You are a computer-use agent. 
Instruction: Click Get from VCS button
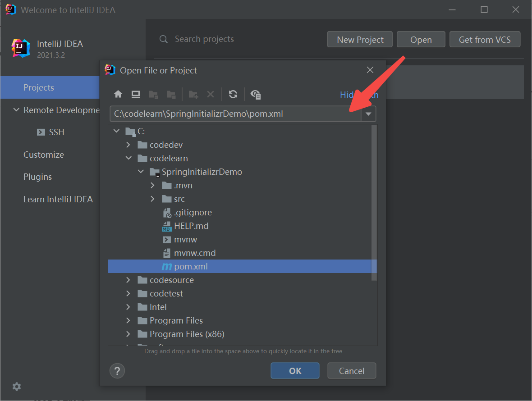(485, 40)
